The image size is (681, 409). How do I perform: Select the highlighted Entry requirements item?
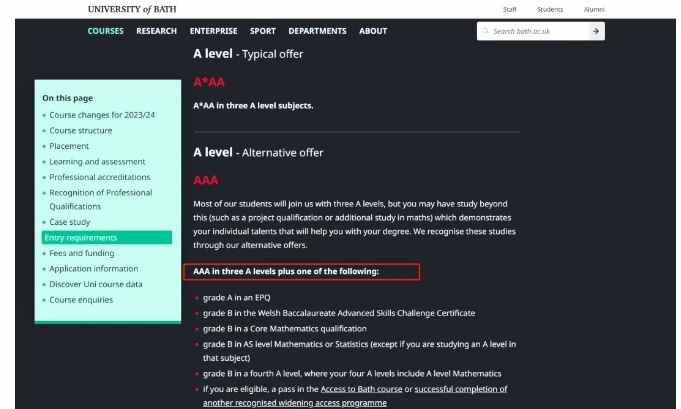click(107, 237)
